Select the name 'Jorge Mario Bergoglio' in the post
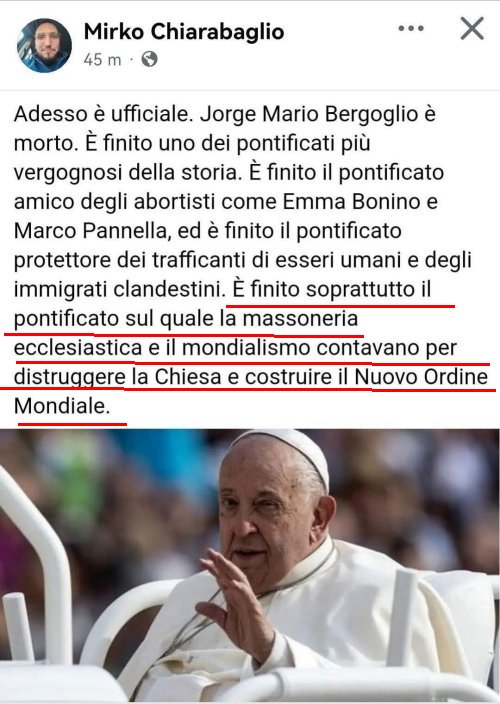The height and width of the screenshot is (704, 500). [x=309, y=115]
